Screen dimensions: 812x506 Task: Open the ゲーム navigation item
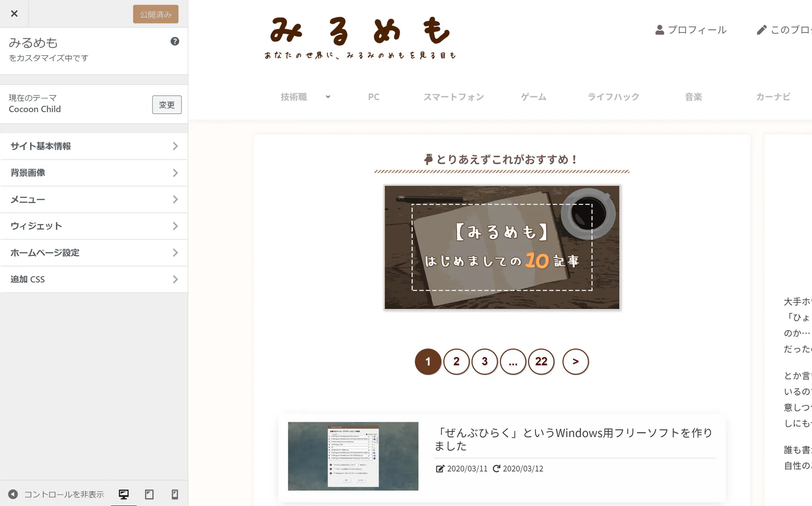533,97
